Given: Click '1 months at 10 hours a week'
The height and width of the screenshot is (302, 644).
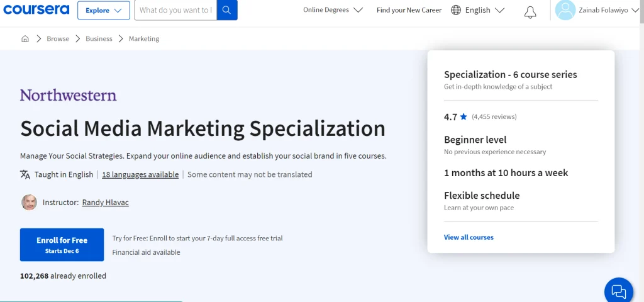Looking at the screenshot, I should pos(506,172).
